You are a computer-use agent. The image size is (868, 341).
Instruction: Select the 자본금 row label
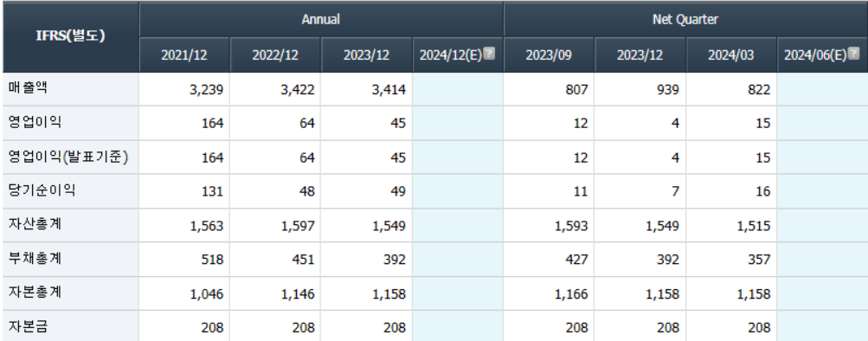(x=28, y=326)
